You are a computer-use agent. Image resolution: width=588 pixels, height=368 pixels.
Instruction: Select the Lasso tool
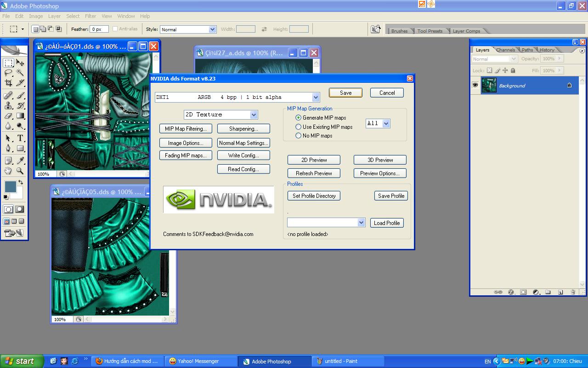[8, 73]
